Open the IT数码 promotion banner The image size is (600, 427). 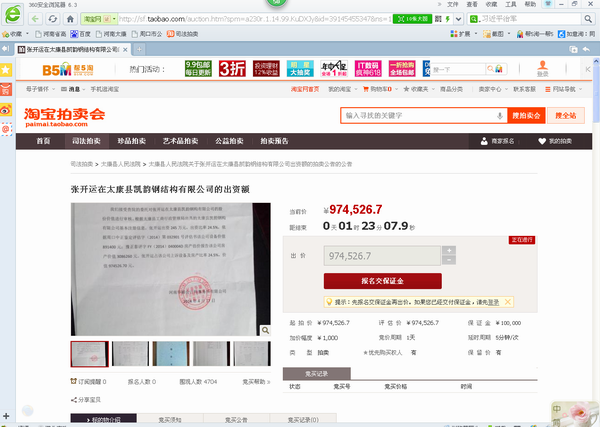point(368,69)
